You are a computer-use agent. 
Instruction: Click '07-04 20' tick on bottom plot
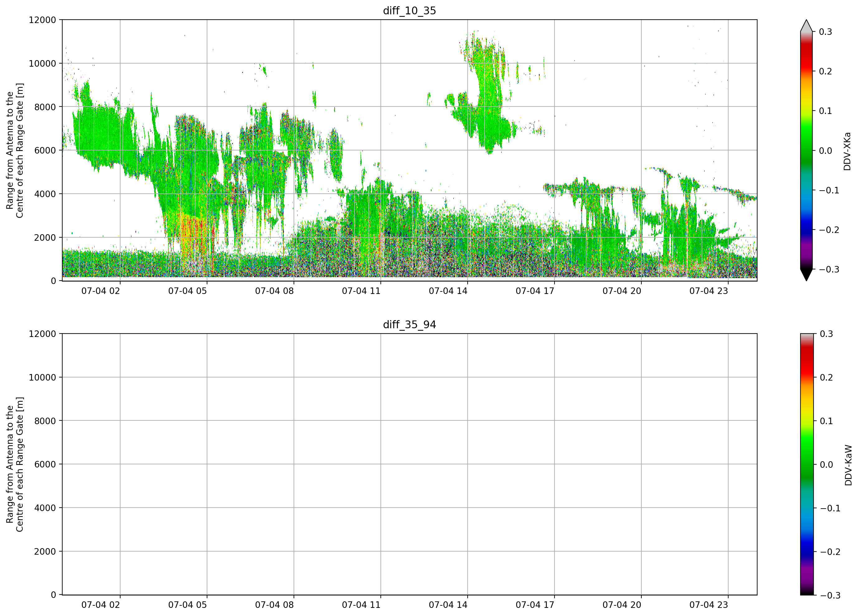tap(622, 605)
